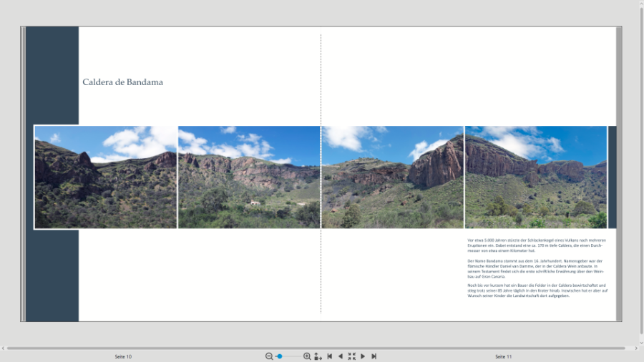Viewport: 644px width, 362px height.
Task: Click the zoom in magnifier icon
Action: click(307, 356)
